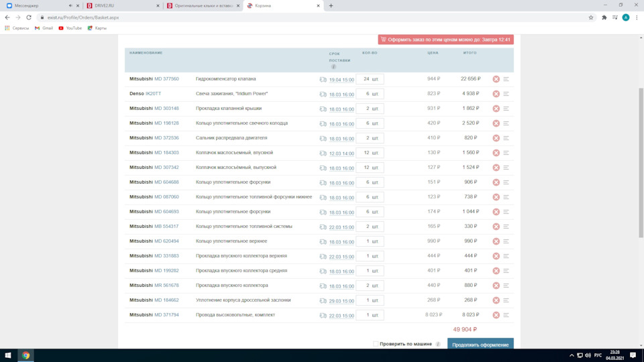
Task: Click Chrome icon in the taskbar
Action: (x=25, y=355)
